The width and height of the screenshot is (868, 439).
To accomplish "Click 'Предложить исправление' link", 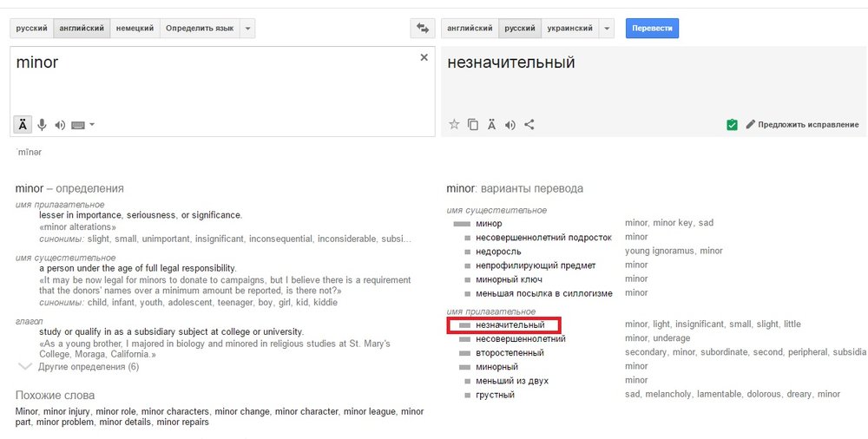I will 807,125.
